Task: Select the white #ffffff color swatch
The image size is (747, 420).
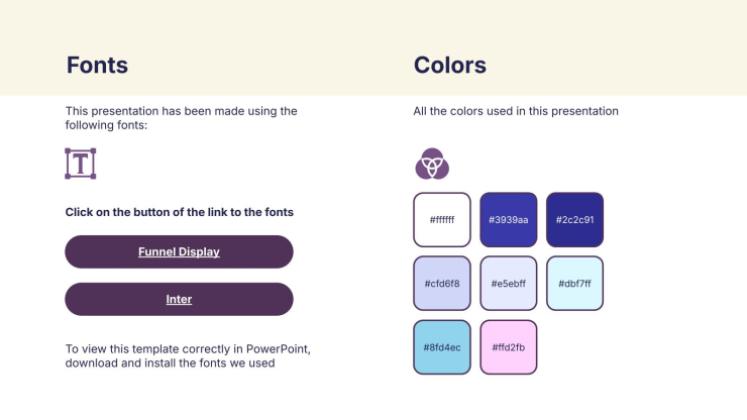Action: [x=442, y=220]
